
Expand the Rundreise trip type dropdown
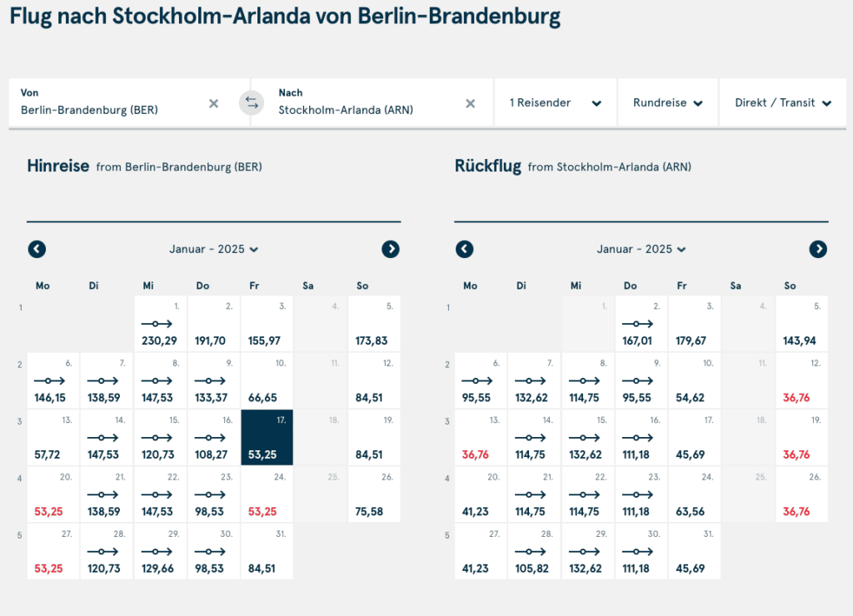click(x=668, y=103)
